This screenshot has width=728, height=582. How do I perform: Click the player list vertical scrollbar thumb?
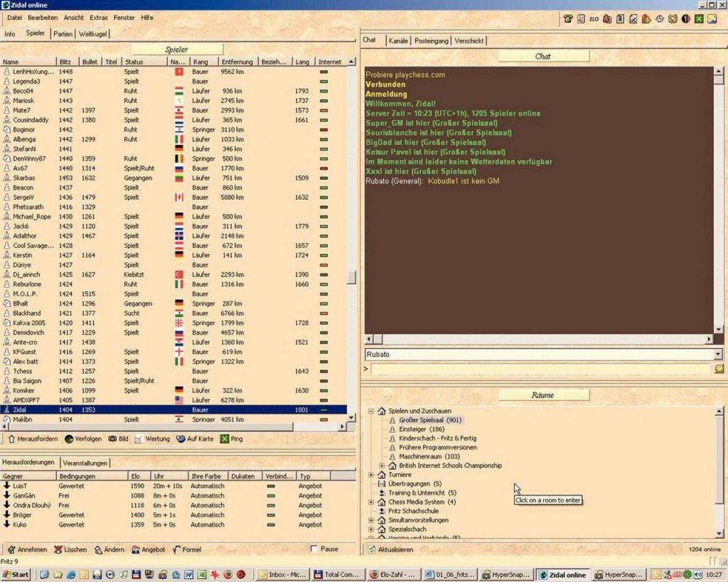click(x=351, y=277)
